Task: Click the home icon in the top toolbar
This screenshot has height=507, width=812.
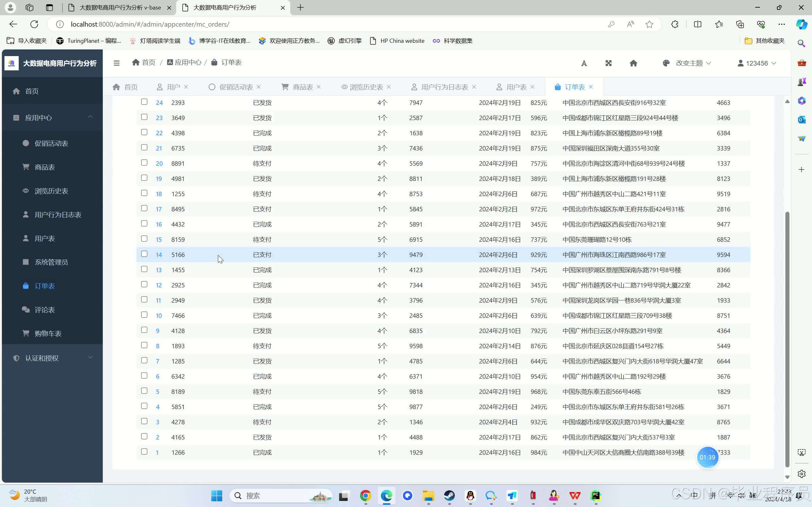Action: pyautogui.click(x=633, y=63)
